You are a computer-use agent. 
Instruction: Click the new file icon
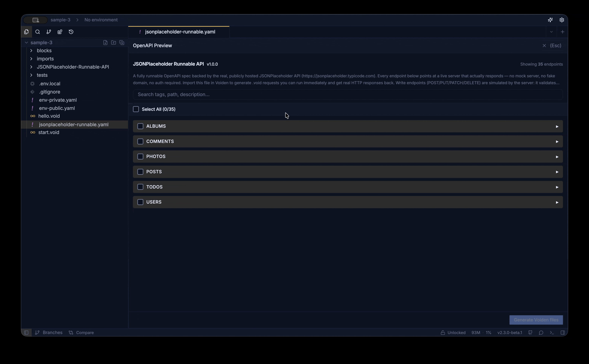(x=105, y=43)
